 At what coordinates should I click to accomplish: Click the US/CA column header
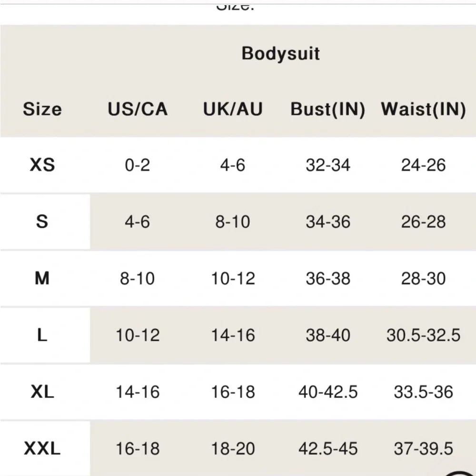pos(138,109)
